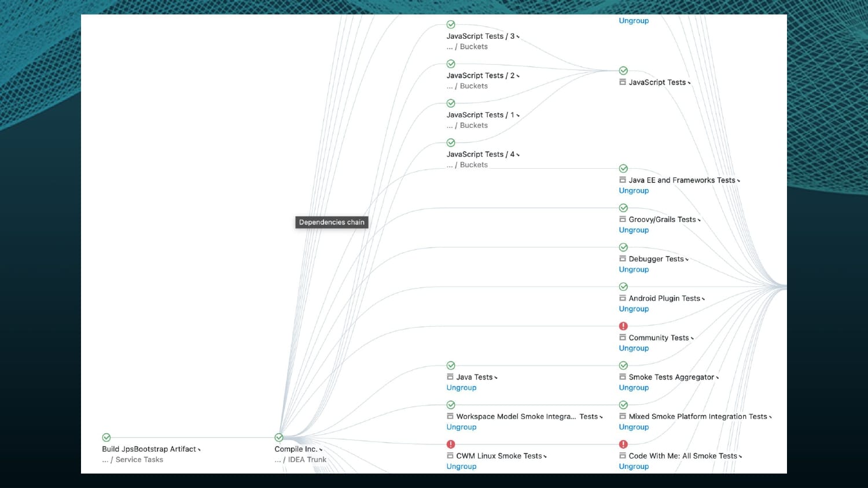Click green check above Java Tests

451,365
